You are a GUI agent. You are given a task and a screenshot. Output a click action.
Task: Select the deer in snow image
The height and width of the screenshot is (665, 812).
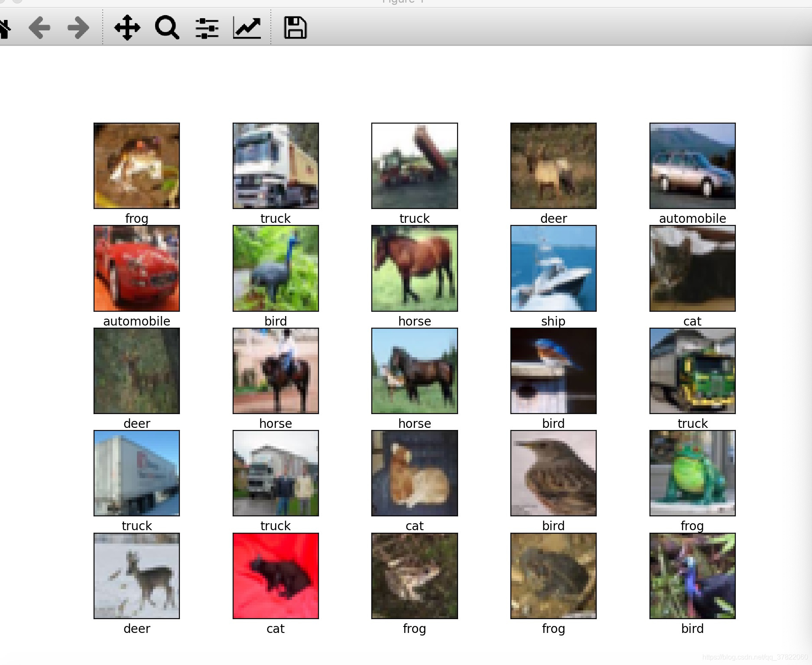click(x=136, y=575)
